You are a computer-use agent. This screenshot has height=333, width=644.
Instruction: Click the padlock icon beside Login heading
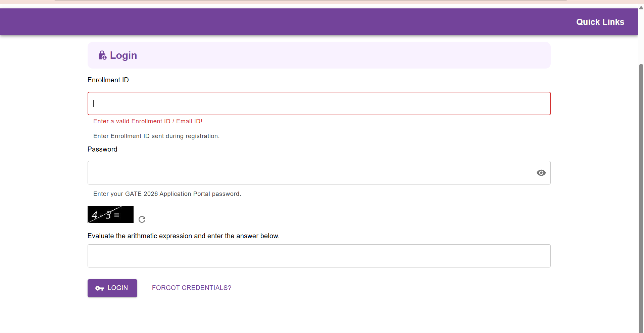pos(102,55)
